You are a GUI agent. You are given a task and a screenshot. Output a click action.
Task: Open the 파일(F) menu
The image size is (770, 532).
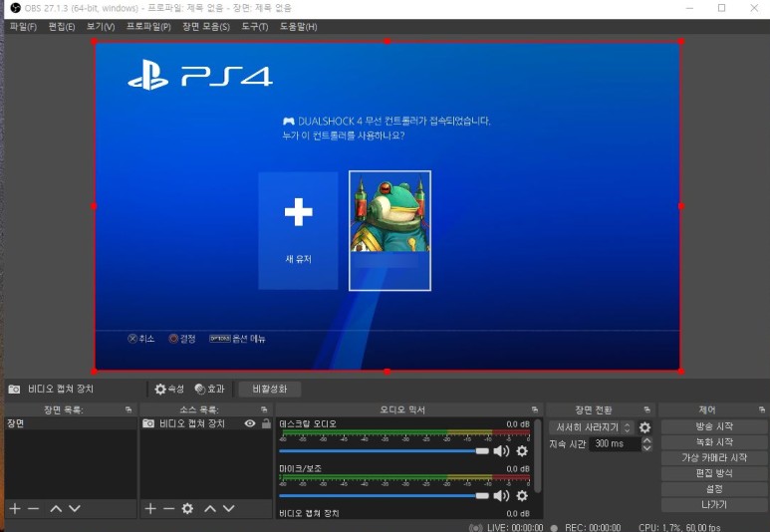click(x=23, y=27)
